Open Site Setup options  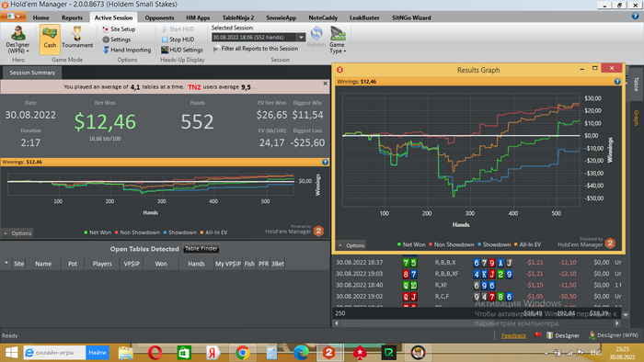click(x=119, y=29)
